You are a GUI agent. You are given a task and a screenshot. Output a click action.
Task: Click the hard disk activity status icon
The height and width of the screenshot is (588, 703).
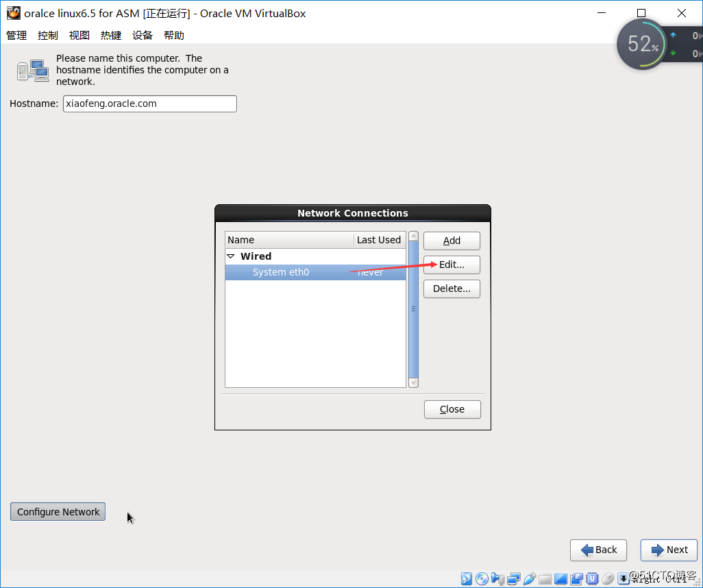[467, 578]
